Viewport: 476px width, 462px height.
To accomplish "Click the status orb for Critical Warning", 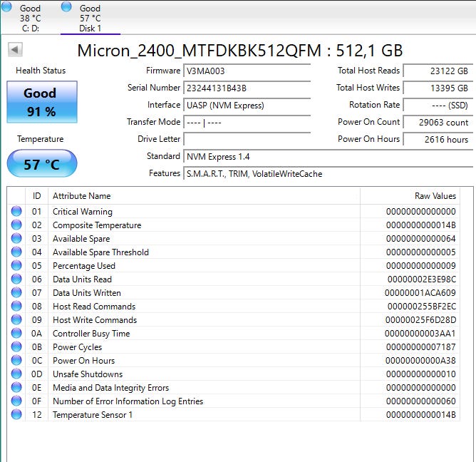I will [x=16, y=212].
